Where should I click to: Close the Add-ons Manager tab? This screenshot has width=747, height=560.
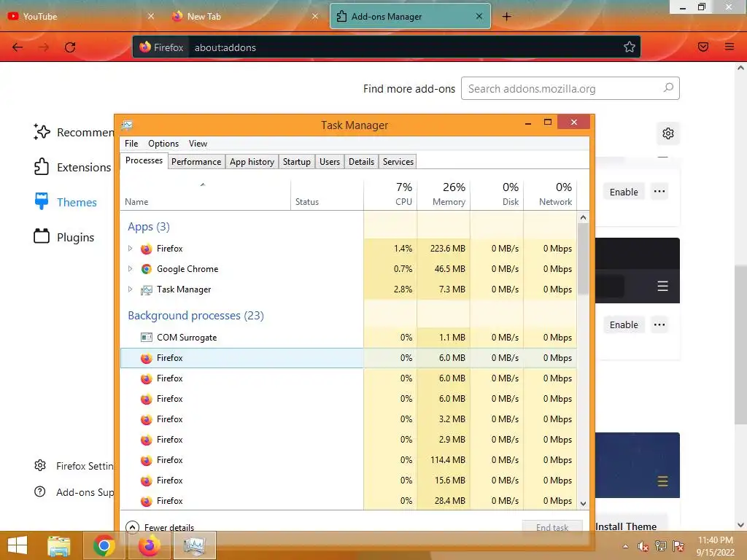479,16
